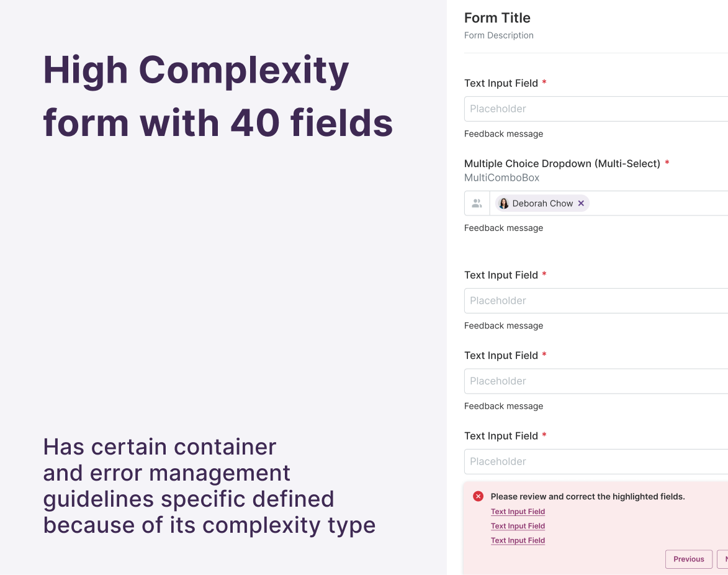Viewport: 728px width, 575px height.
Task: Follow the third Text Input Field error link
Action: coord(518,540)
